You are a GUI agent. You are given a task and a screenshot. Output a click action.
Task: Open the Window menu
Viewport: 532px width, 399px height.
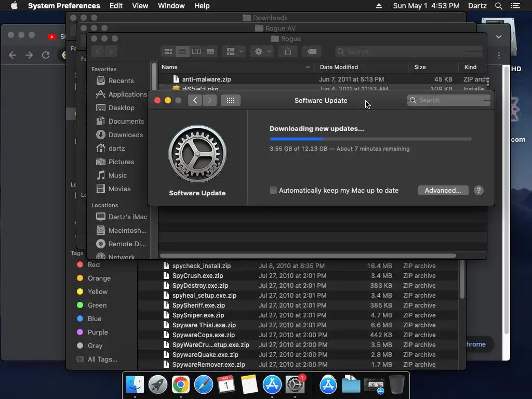pyautogui.click(x=171, y=6)
